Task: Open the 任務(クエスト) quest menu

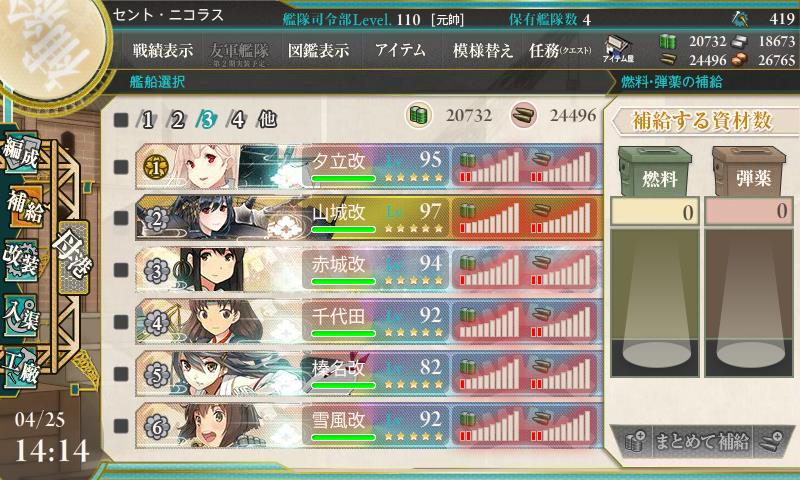Action: [x=560, y=50]
